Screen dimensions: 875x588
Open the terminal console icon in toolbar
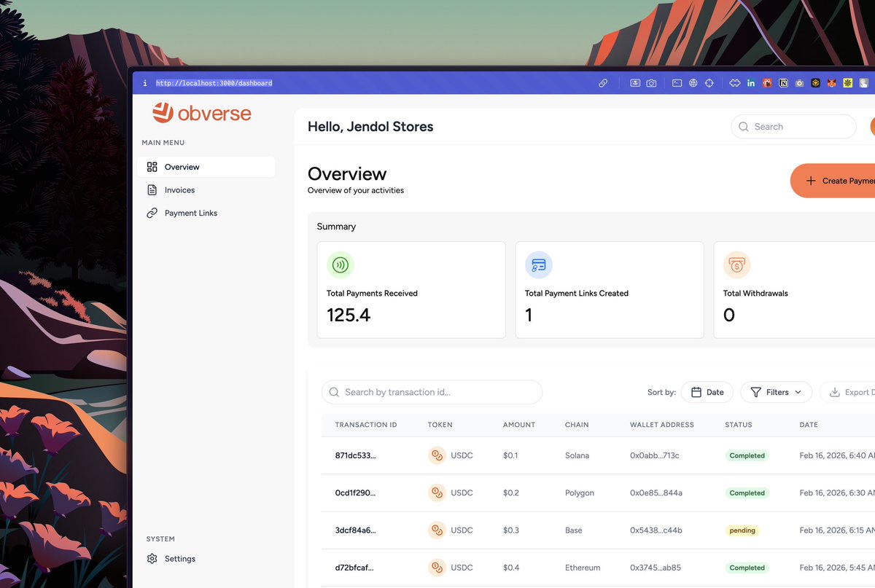[x=677, y=84]
